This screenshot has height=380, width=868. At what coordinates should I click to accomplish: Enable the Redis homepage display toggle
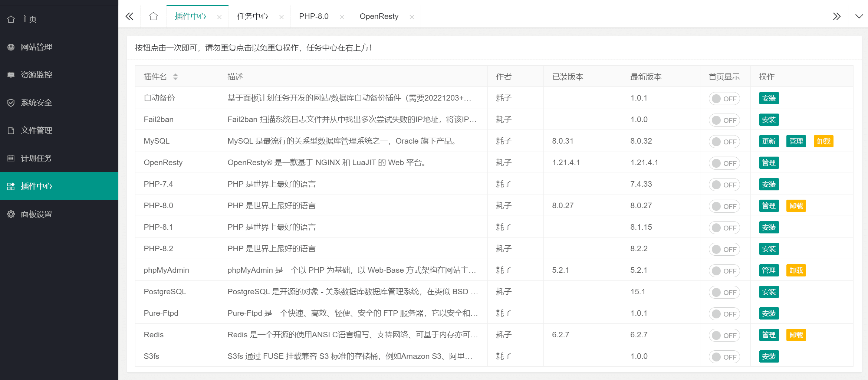pos(724,335)
